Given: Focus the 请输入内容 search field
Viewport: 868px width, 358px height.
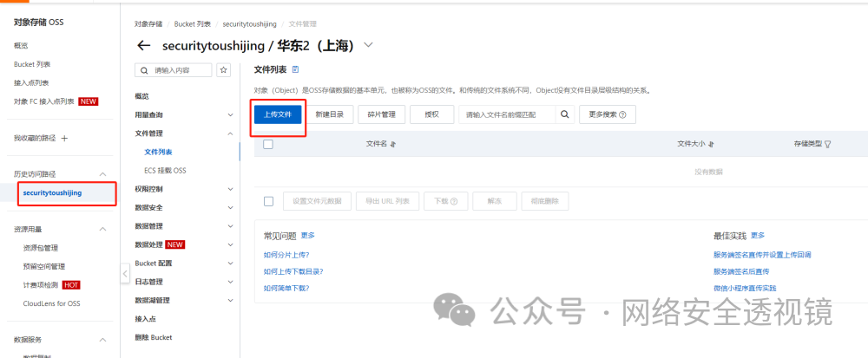Looking at the screenshot, I should pos(174,70).
